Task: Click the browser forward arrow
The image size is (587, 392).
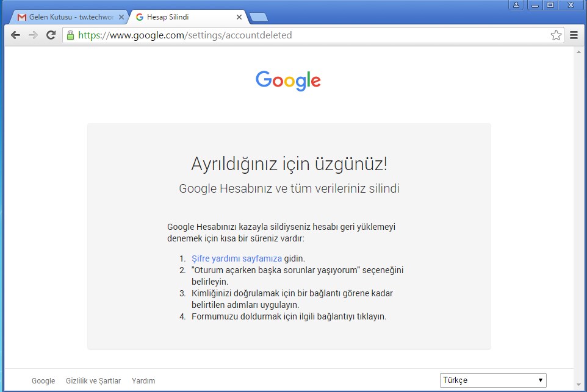Action: click(34, 35)
